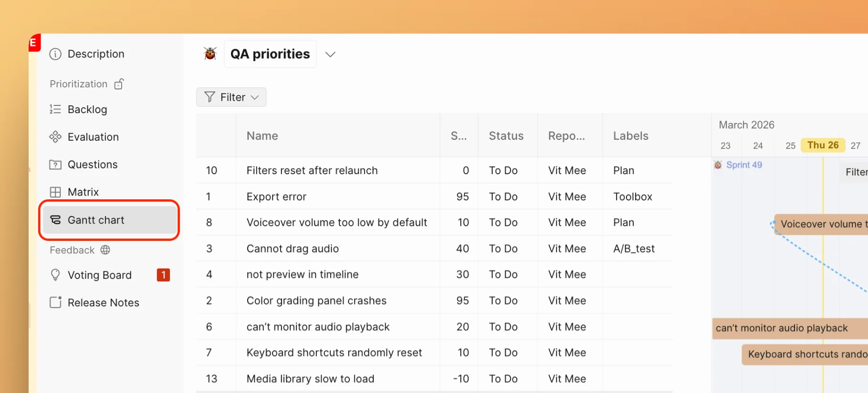
Task: Click the Prioritization lock icon
Action: pyautogui.click(x=119, y=84)
